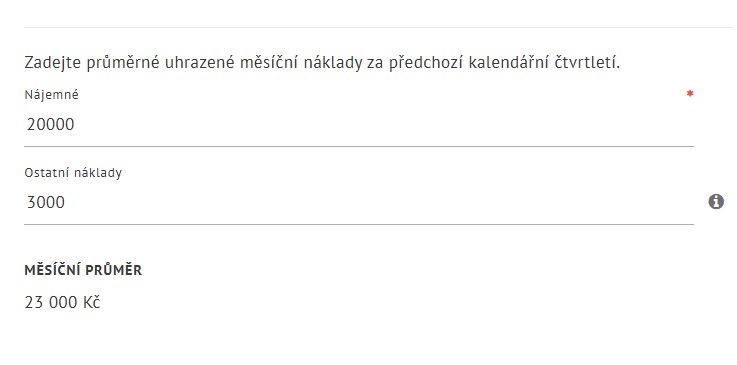Place cursor in the 3000 other costs value
Viewport: 737px width, 365px height.
tap(46, 202)
